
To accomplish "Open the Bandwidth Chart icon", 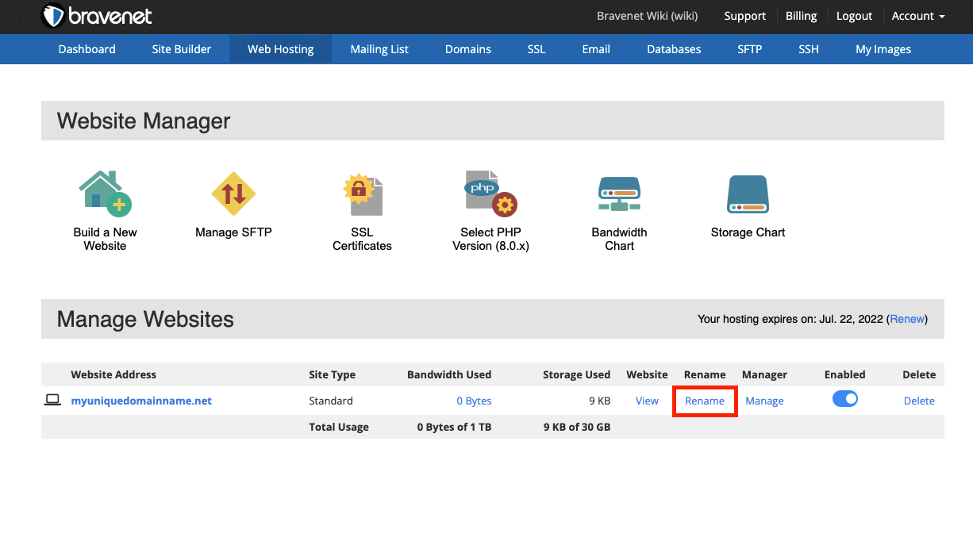I will point(619,194).
